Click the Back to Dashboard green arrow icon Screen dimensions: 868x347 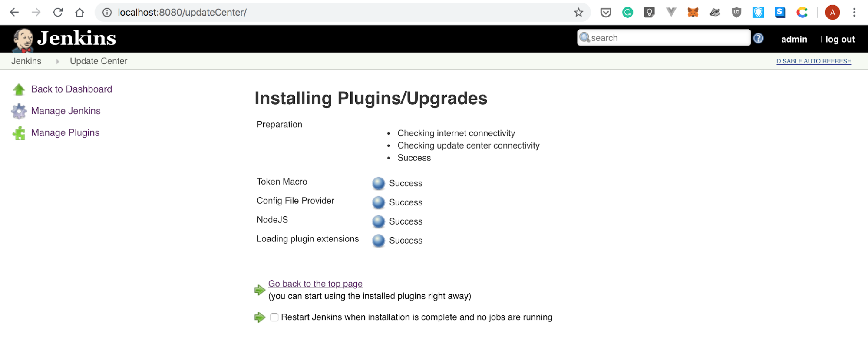pyautogui.click(x=19, y=89)
